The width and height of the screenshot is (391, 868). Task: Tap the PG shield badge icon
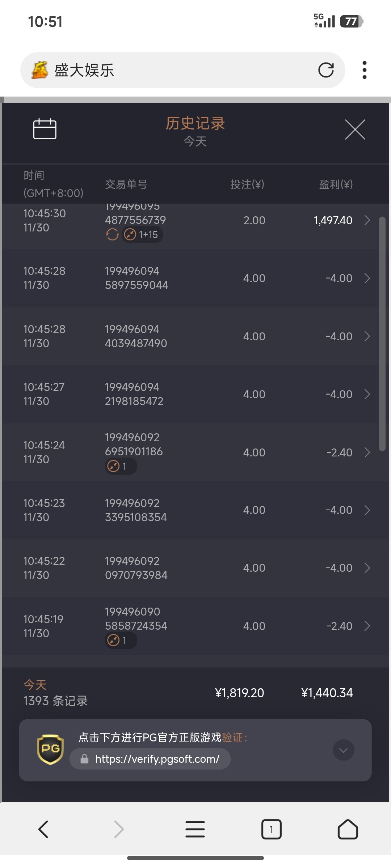click(50, 749)
